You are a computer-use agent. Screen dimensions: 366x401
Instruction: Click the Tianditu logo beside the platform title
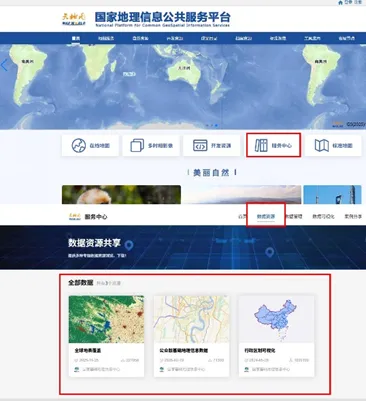click(x=74, y=19)
